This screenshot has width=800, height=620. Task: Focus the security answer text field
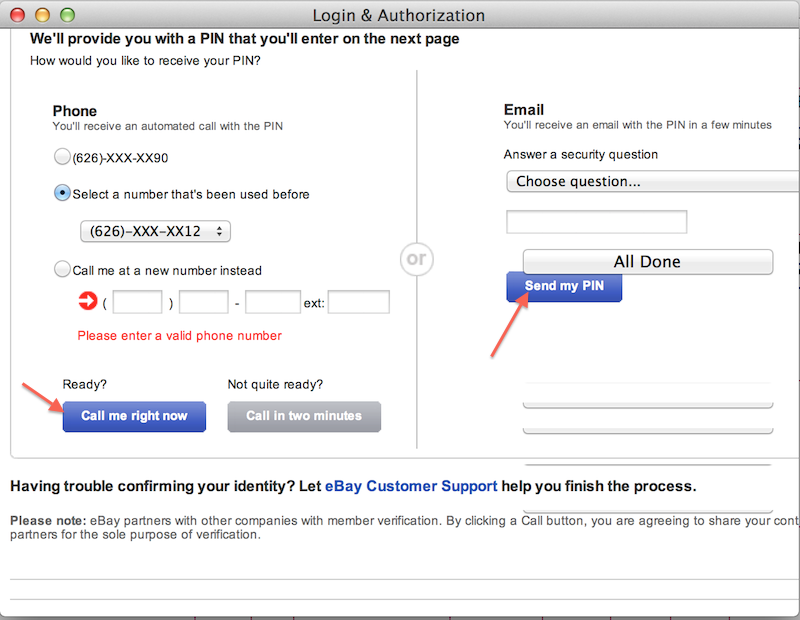596,222
